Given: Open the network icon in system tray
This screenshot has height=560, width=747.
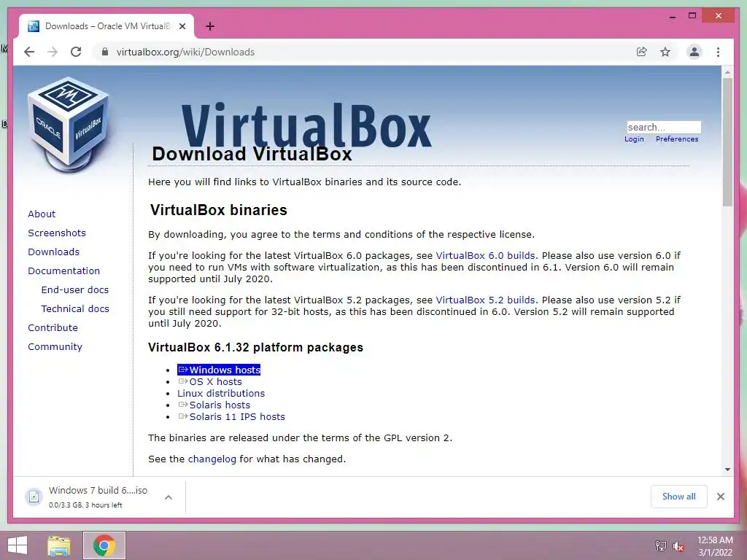Looking at the screenshot, I should coord(660,545).
